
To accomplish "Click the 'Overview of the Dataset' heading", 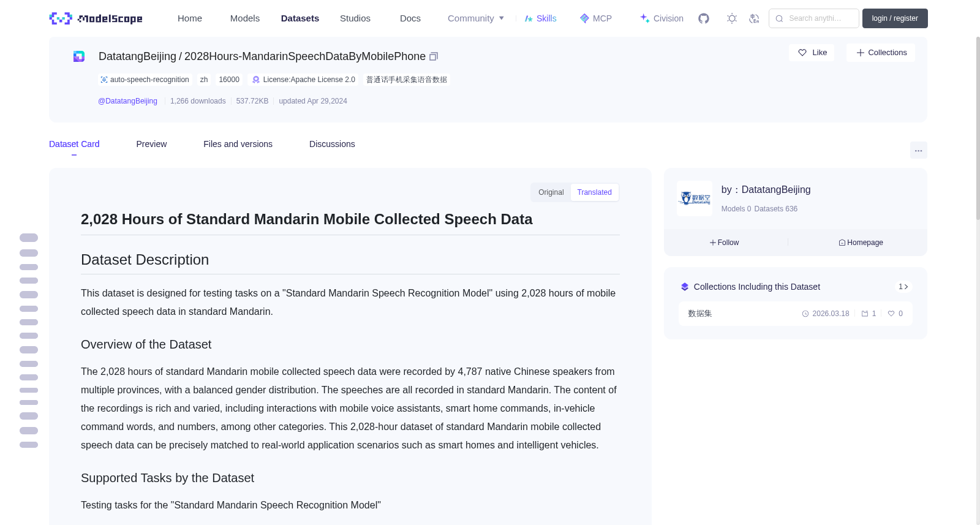I will [x=146, y=344].
